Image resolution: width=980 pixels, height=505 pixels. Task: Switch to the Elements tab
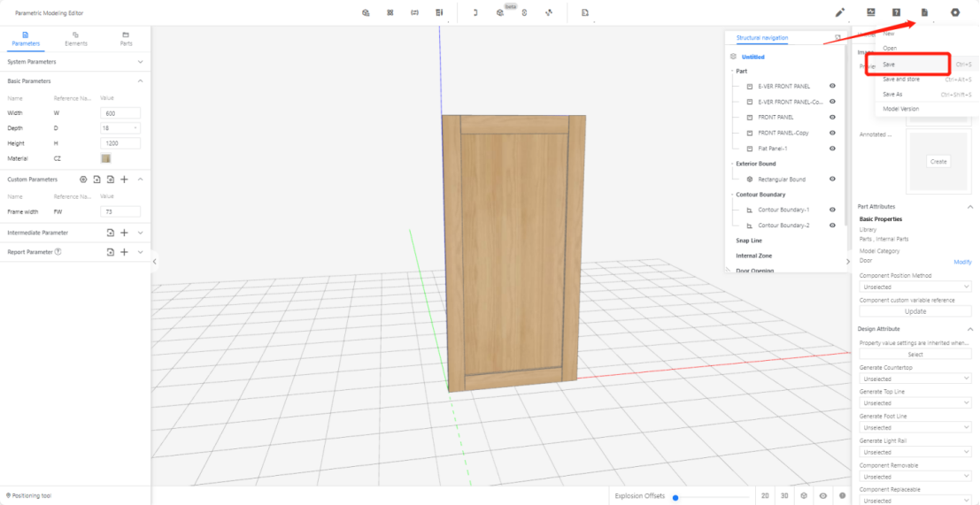coord(75,38)
